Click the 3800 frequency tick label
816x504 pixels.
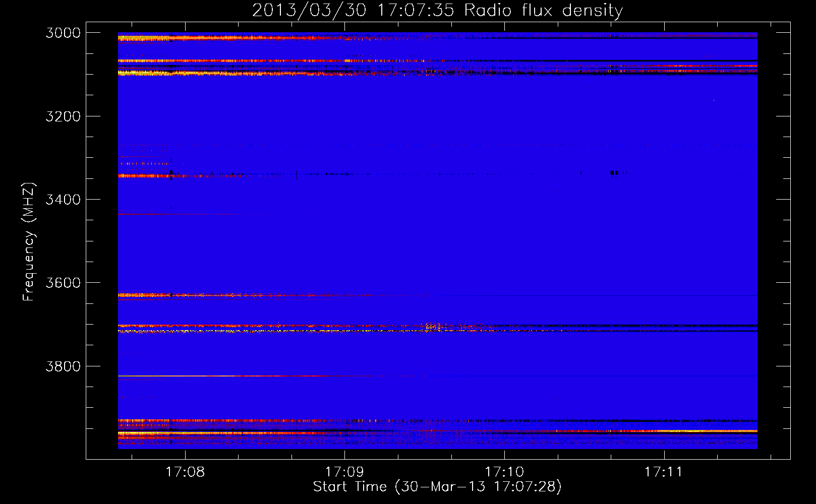(63, 366)
